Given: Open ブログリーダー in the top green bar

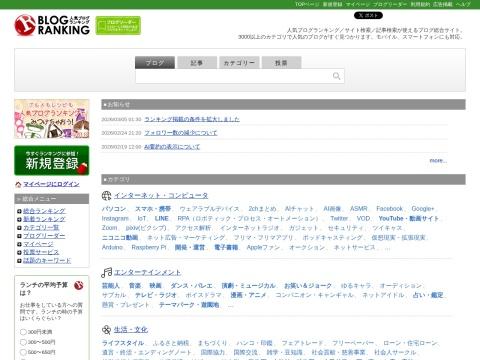Looking at the screenshot, I should point(390,4).
